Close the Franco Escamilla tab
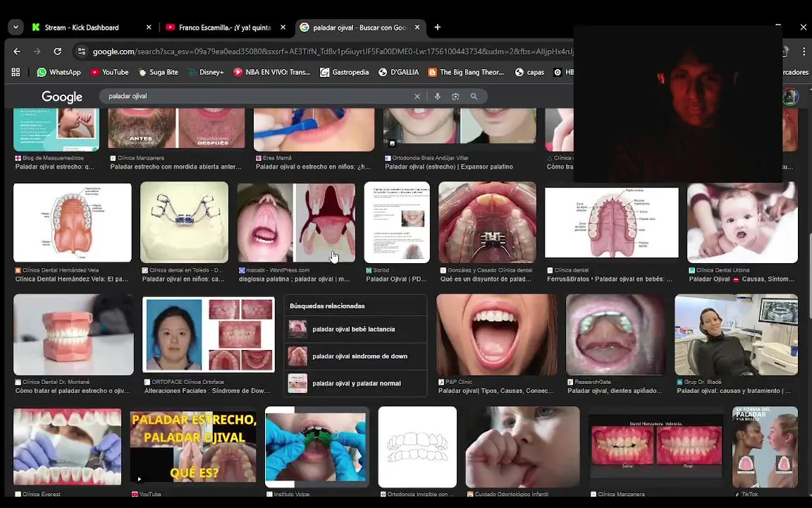 pyautogui.click(x=283, y=28)
